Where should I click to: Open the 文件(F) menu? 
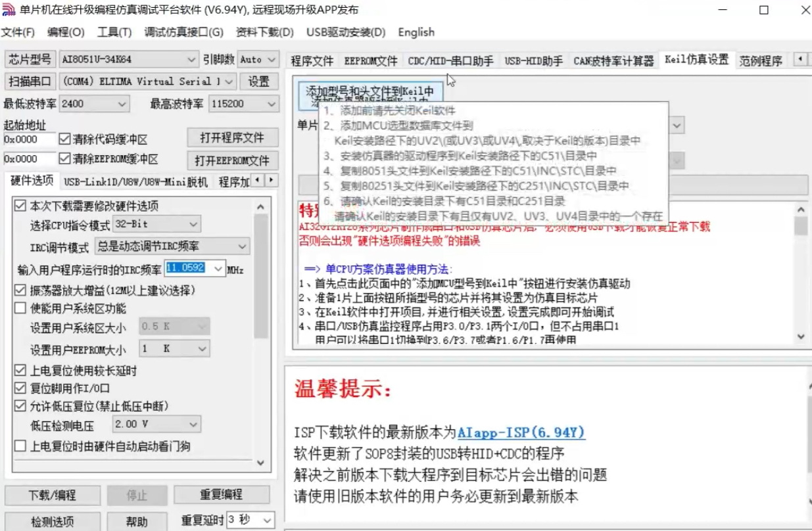(x=18, y=32)
